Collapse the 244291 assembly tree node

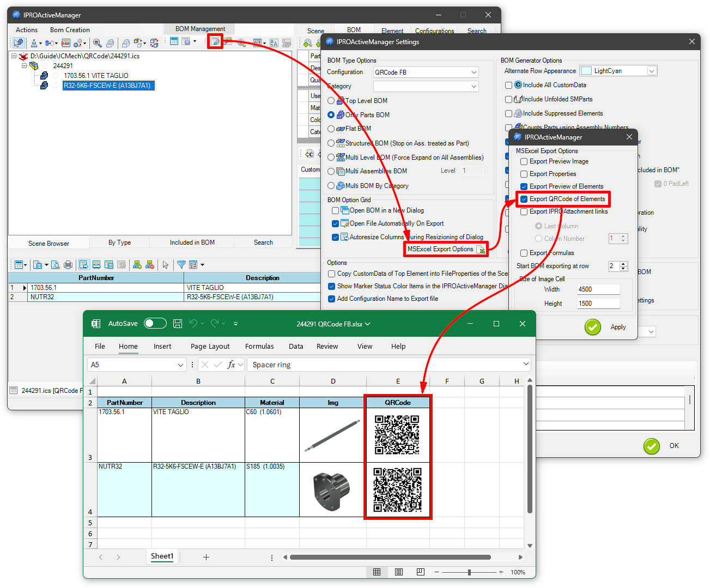24,66
